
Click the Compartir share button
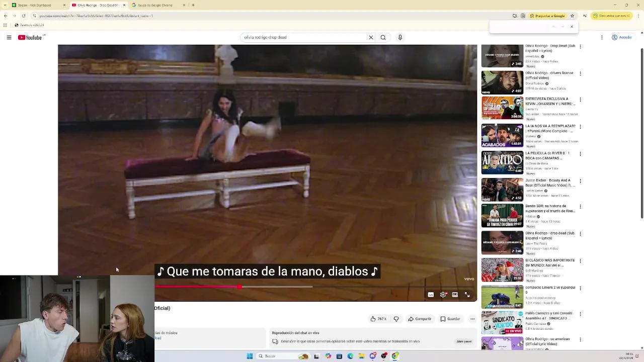(x=420, y=319)
